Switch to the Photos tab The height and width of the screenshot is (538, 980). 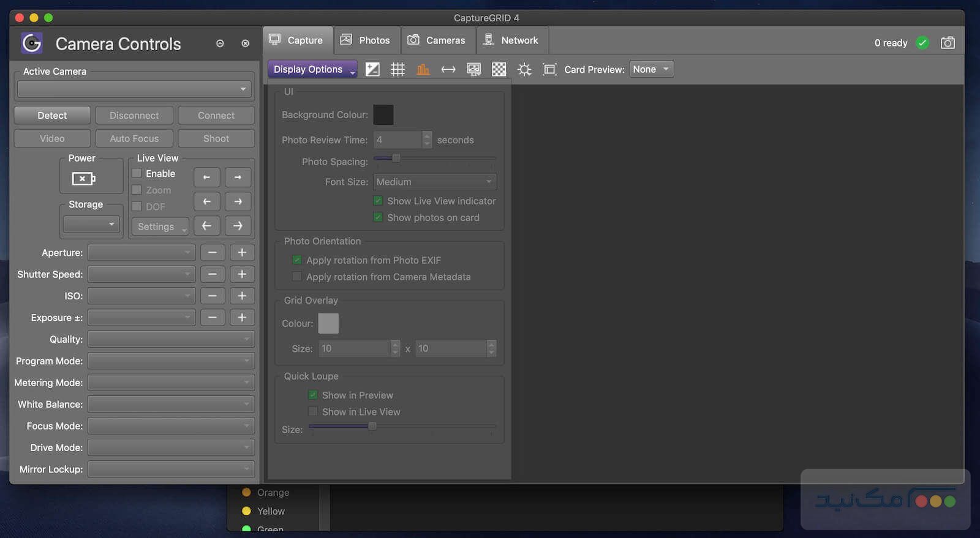tap(366, 40)
